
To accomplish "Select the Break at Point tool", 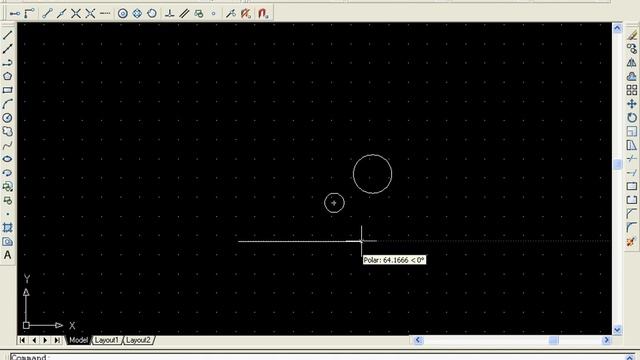I will click(632, 187).
